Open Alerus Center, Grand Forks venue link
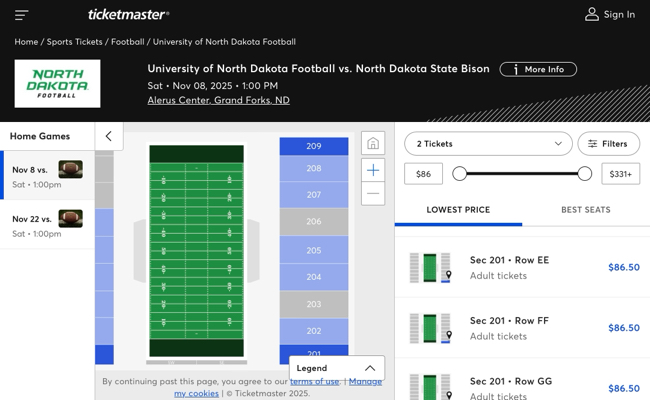 pyautogui.click(x=218, y=100)
